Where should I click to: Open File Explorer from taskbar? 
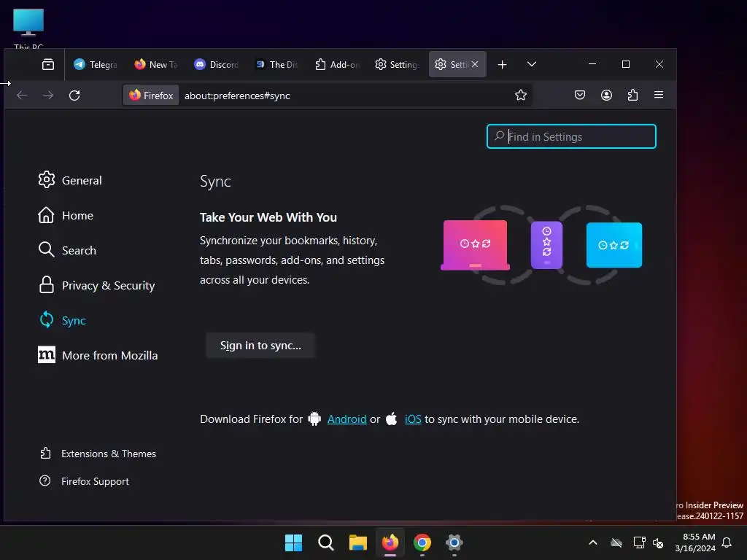click(357, 542)
